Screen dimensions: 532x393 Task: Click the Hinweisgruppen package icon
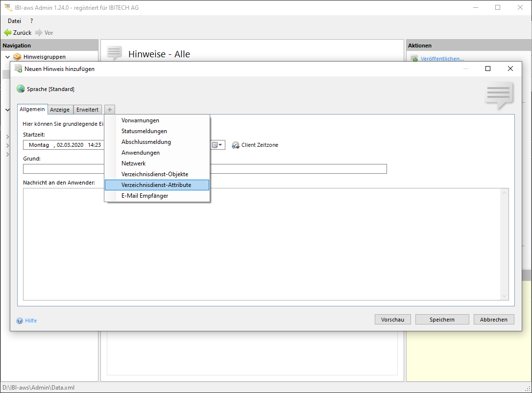pos(18,57)
